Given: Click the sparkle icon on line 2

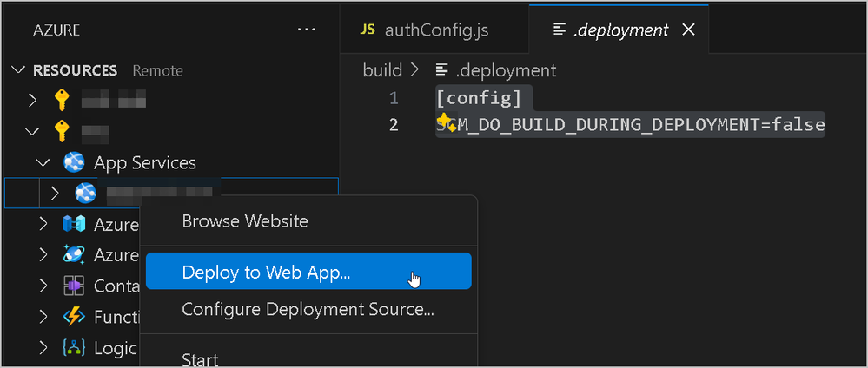Looking at the screenshot, I should pos(447,122).
